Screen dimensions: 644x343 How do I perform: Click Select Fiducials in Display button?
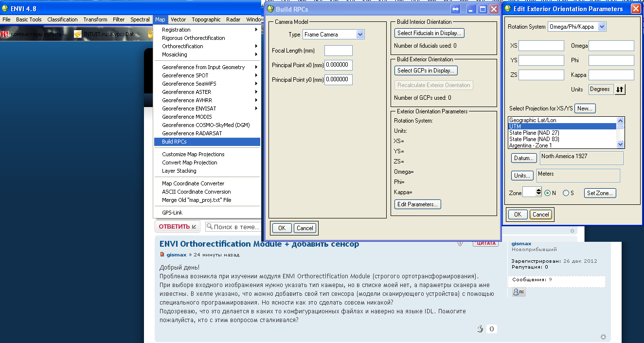point(429,33)
